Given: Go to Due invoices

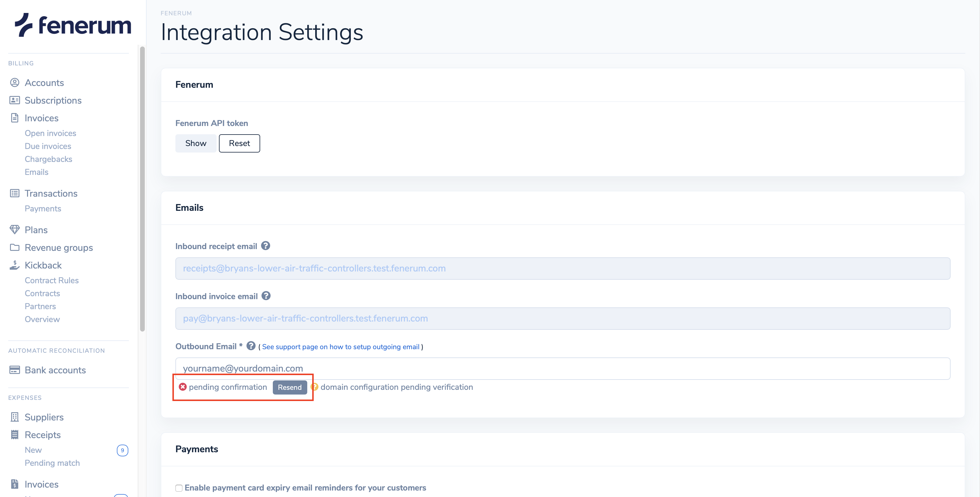Looking at the screenshot, I should pyautogui.click(x=48, y=146).
